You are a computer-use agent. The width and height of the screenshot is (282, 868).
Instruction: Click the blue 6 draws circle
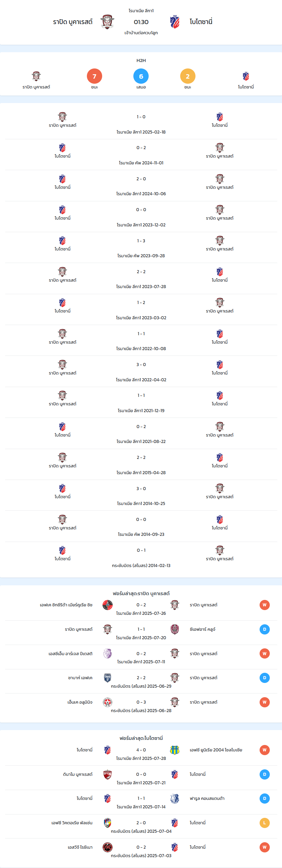tap(141, 76)
